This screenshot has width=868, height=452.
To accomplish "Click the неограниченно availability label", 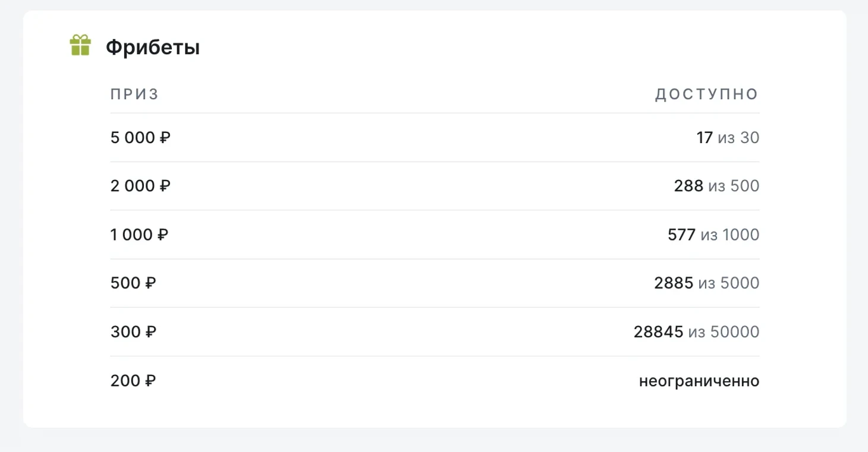I will (699, 381).
